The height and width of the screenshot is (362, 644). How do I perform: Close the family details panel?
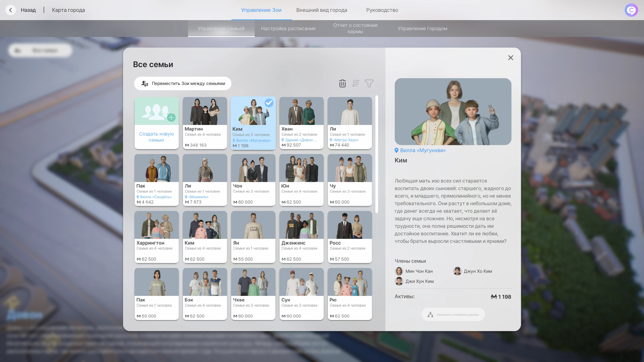point(510,58)
